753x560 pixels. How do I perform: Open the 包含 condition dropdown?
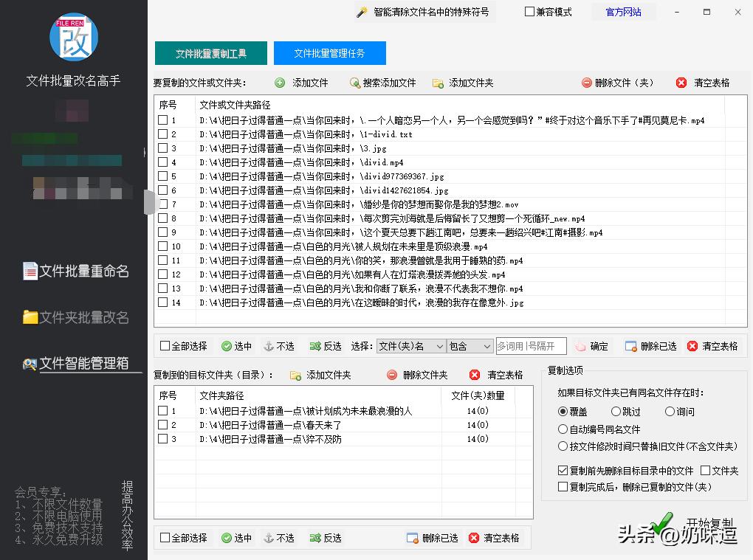tap(470, 346)
